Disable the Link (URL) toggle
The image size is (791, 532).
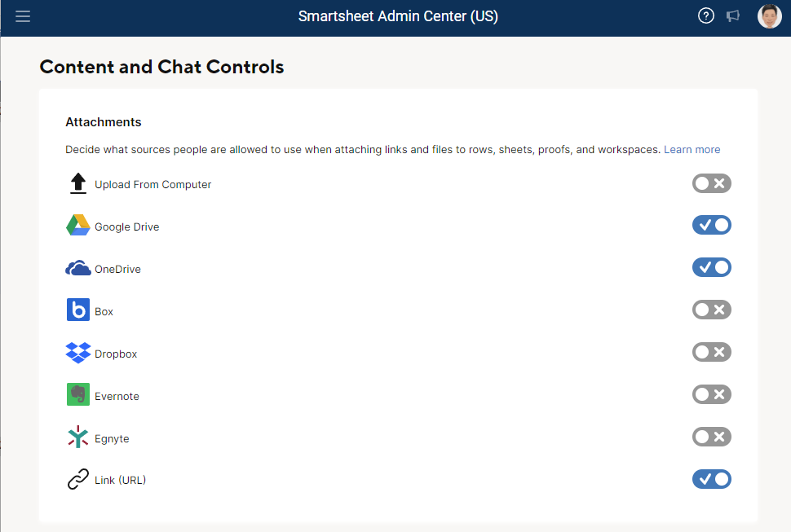click(711, 480)
